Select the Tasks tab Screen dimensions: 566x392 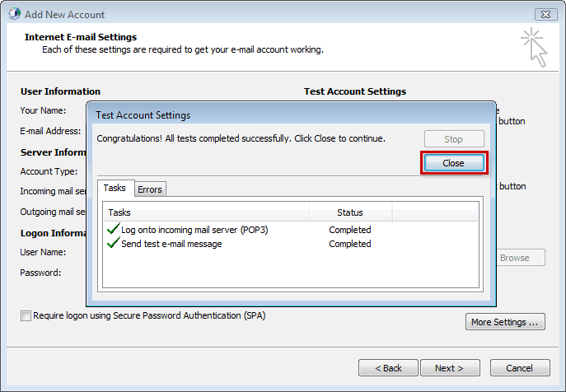115,188
